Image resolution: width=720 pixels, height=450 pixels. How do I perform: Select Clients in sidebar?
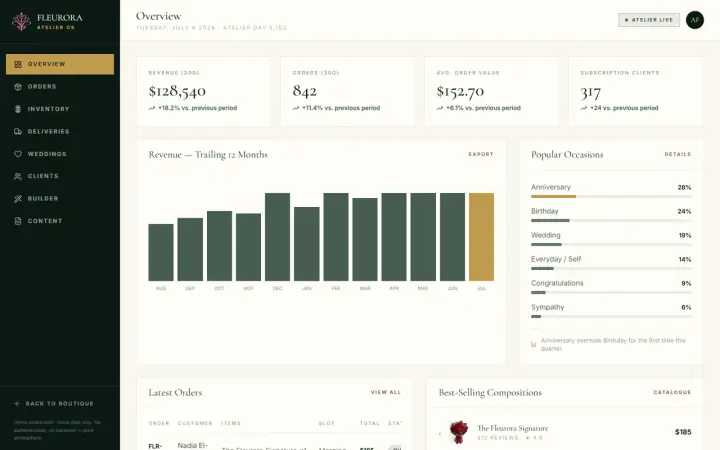(60, 176)
